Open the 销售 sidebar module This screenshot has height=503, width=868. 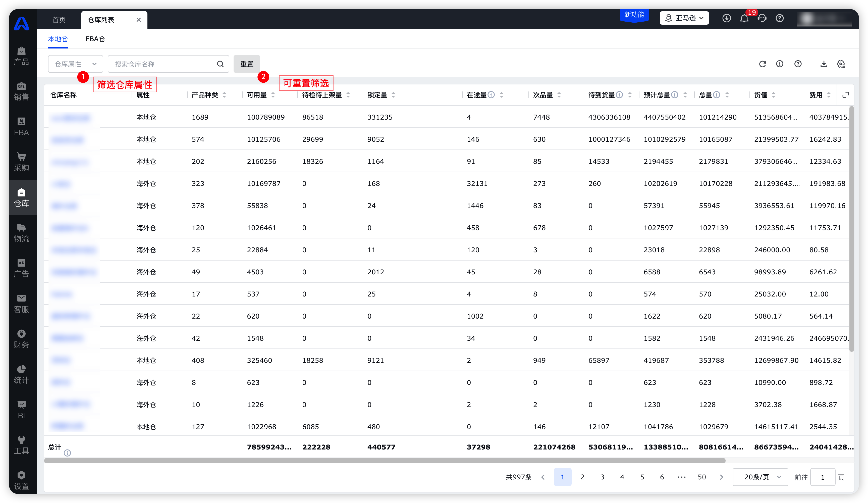(21, 91)
